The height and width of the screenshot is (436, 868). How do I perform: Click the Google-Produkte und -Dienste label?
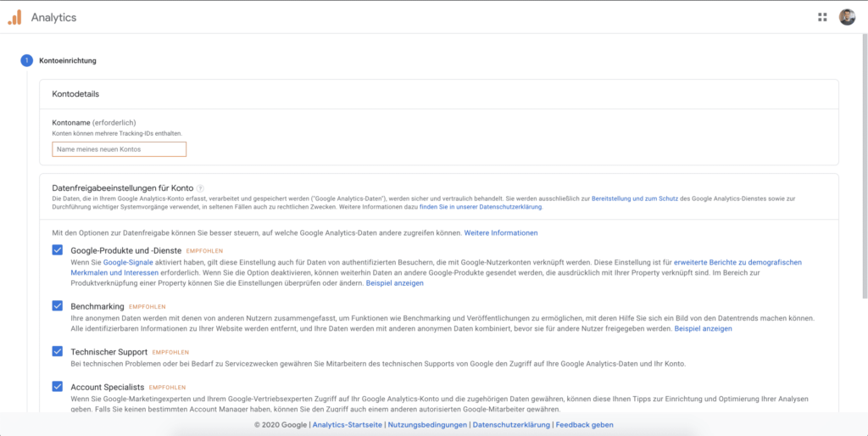click(x=126, y=250)
